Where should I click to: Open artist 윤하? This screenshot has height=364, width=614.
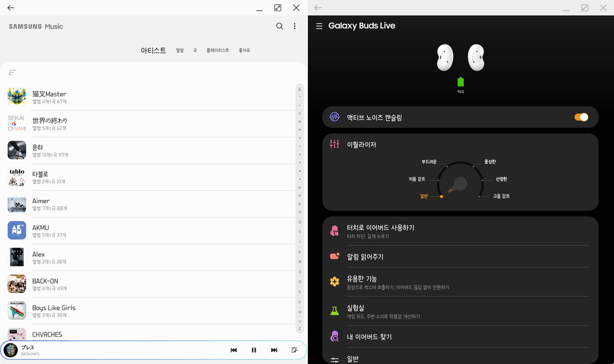coord(149,150)
